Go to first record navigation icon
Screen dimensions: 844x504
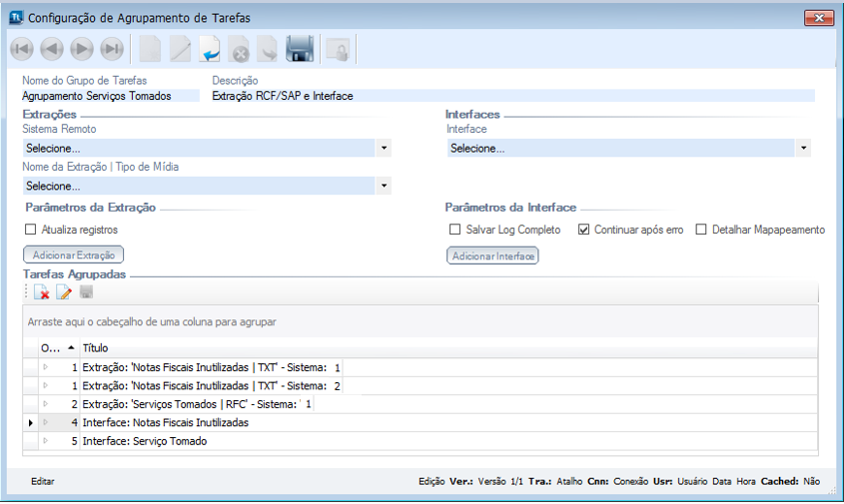22,49
